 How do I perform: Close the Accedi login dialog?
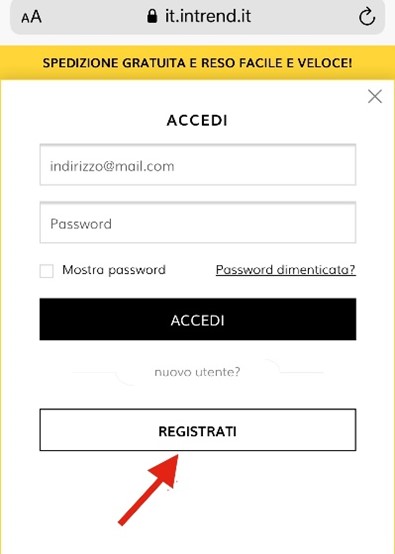375,96
